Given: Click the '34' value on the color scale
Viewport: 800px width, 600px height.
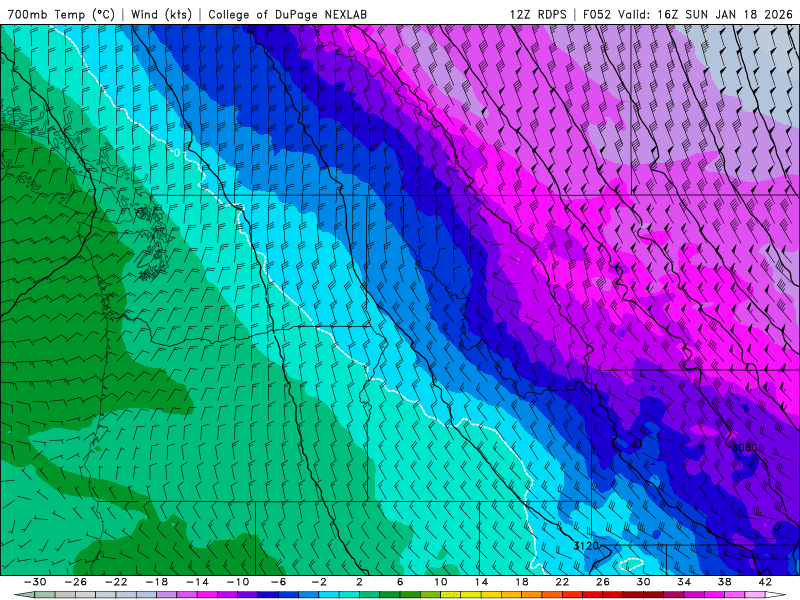Looking at the screenshot, I should 684,582.
